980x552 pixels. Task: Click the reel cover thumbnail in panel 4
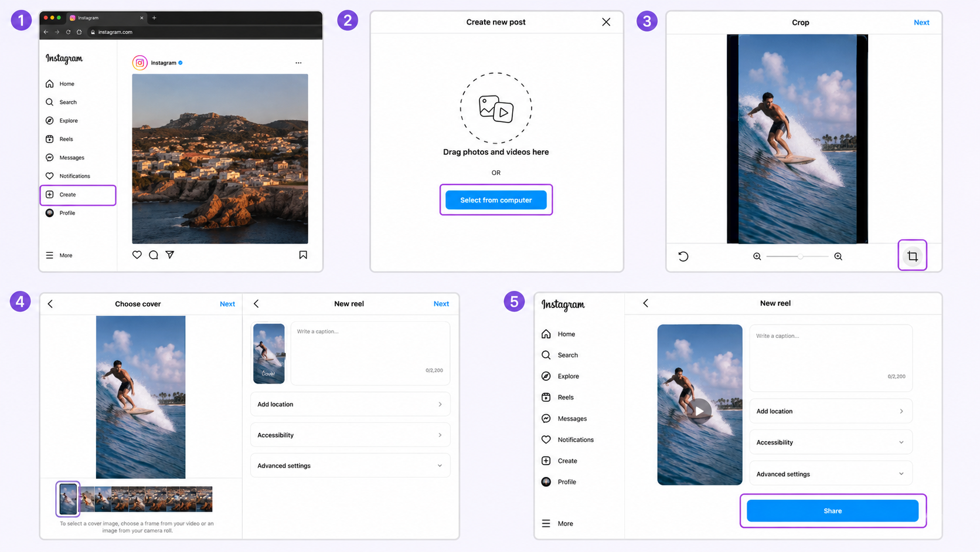pyautogui.click(x=269, y=354)
